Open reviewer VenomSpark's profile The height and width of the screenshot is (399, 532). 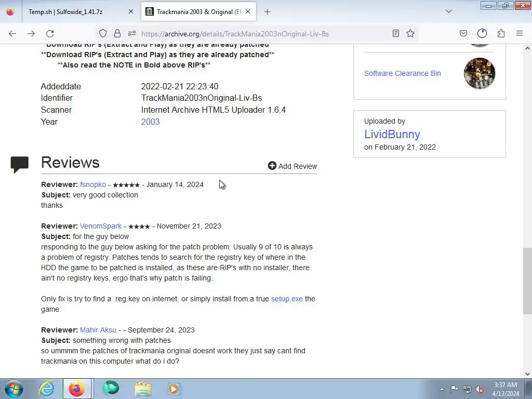(x=101, y=226)
